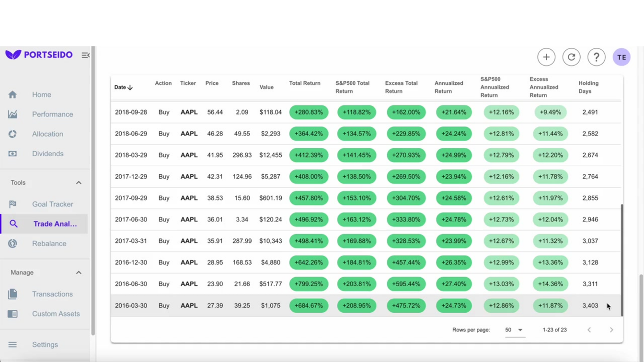The width and height of the screenshot is (644, 362).
Task: Click the Dividends icon
Action: pyautogui.click(x=12, y=153)
